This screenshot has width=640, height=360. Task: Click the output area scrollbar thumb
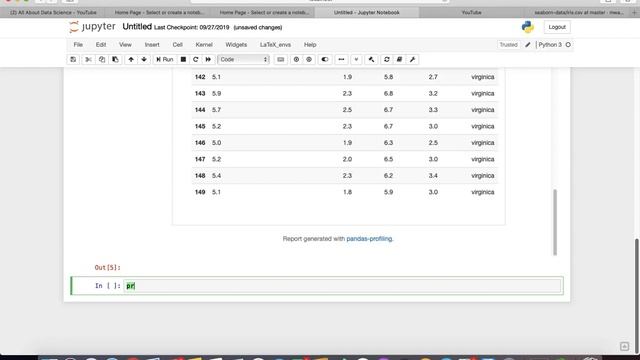pyautogui.click(x=555, y=222)
